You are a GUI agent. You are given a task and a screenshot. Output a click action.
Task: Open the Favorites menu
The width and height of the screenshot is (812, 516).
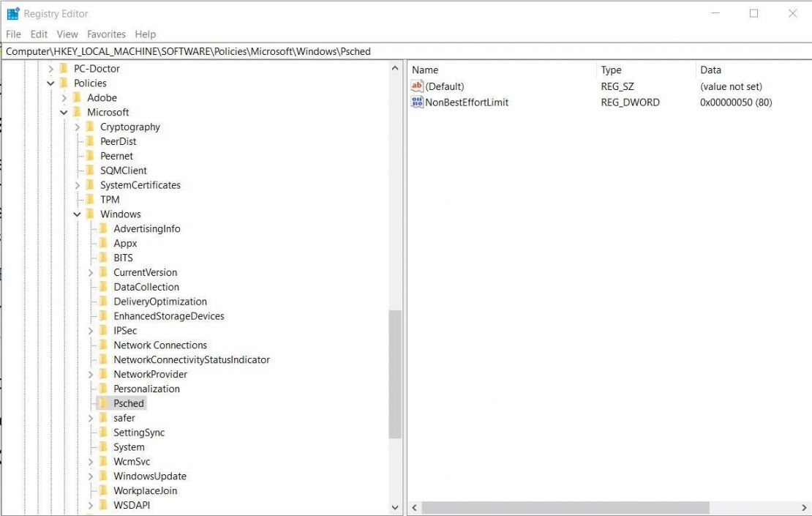pyautogui.click(x=106, y=34)
